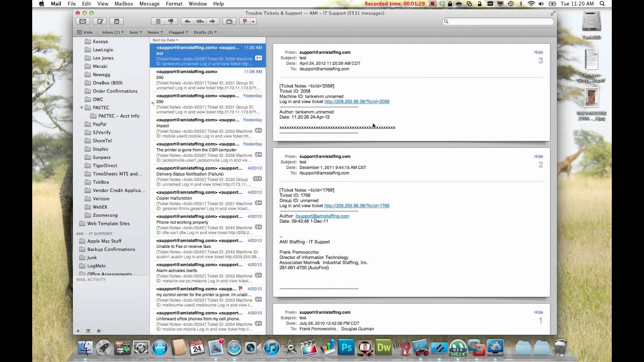Viewport: 644px width, 362px height.
Task: Hide header details of message 1
Action: tap(538, 312)
